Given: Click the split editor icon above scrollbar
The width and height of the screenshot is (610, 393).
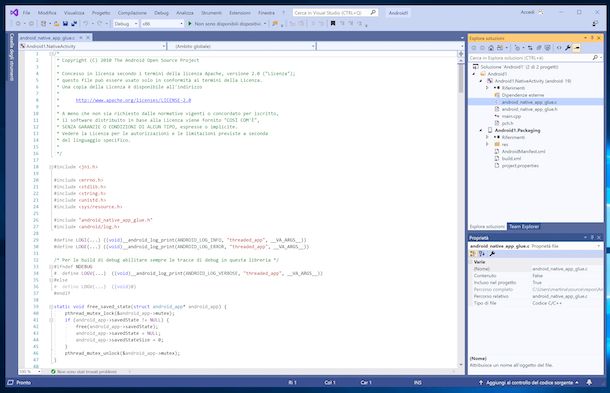Looking at the screenshot, I should coord(461,54).
